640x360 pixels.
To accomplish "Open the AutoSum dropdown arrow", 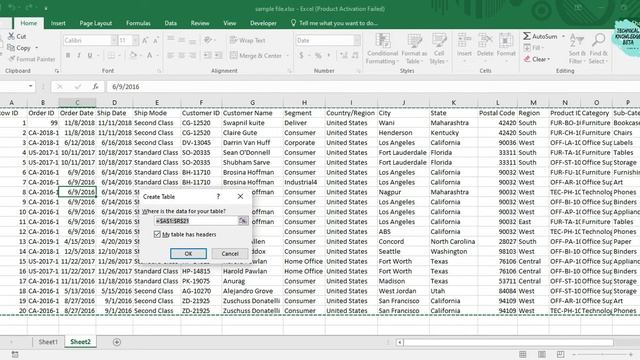I will coord(563,36).
